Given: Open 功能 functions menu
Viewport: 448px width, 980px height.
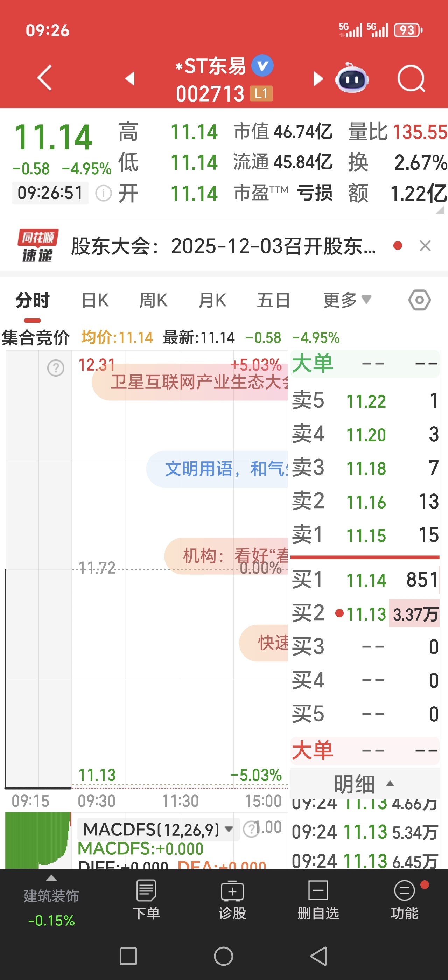Looking at the screenshot, I should [x=405, y=899].
